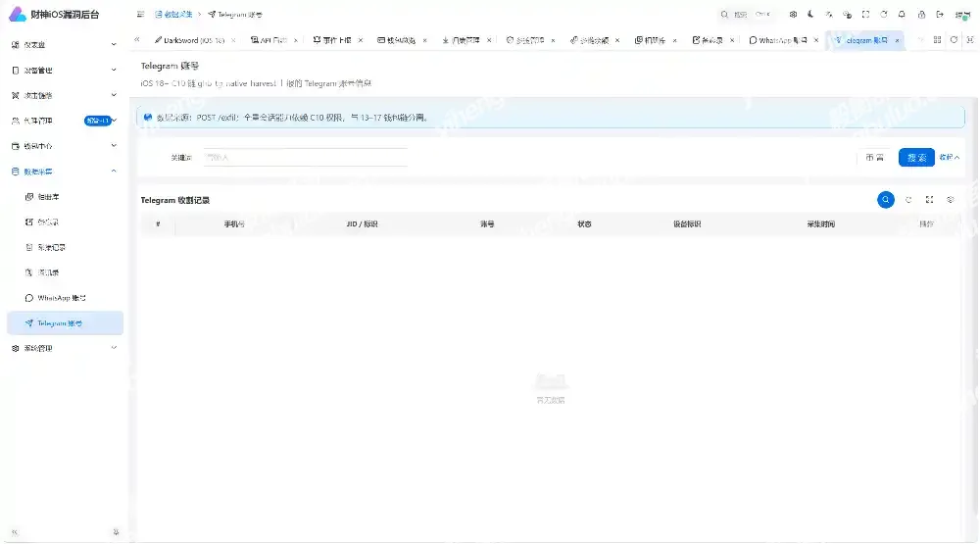
Task: Toggle table fullscreen icon above the table
Action: click(x=929, y=200)
